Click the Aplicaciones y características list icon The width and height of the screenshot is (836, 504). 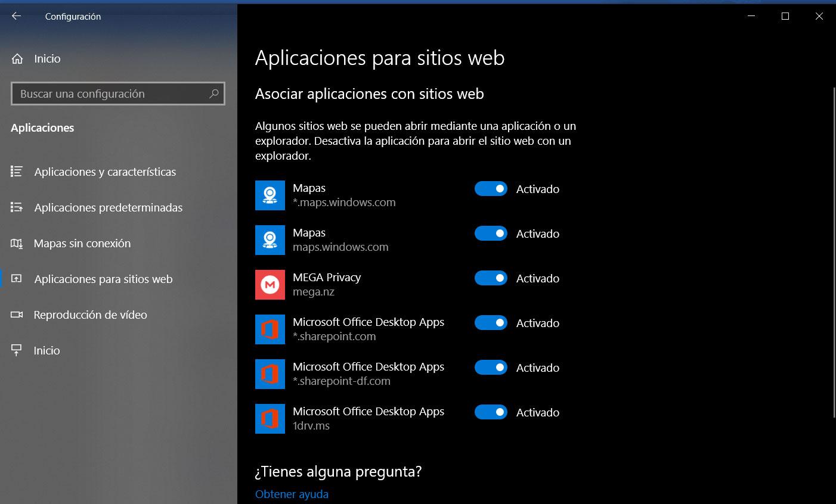pos(17,172)
